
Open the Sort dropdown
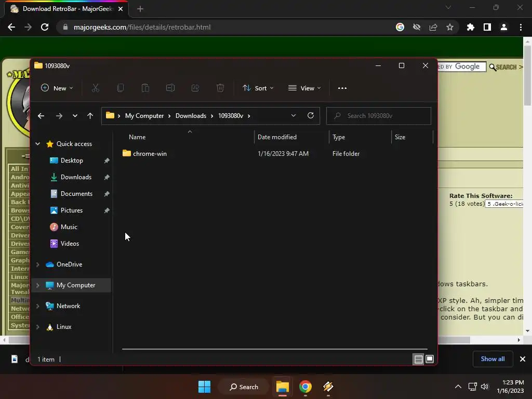point(258,88)
